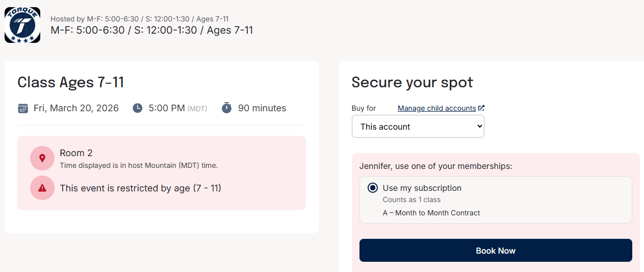This screenshot has height=272, width=644.
Task: Click the Room 2 location label
Action: (76, 153)
